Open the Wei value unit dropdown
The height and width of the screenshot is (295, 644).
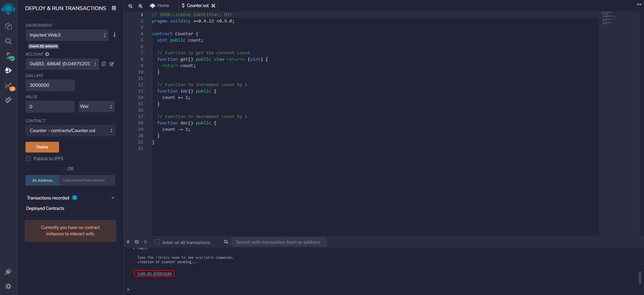(96, 107)
